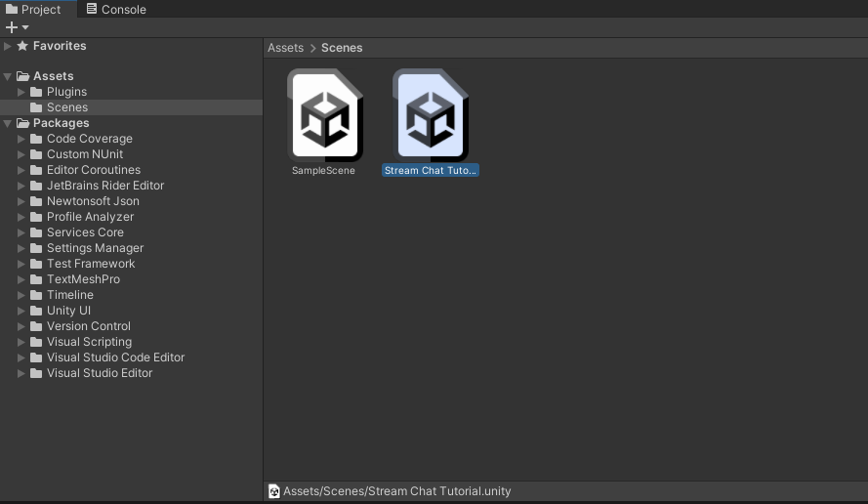This screenshot has width=868, height=504.
Task: Click the Settings Manager folder icon
Action: [36, 248]
